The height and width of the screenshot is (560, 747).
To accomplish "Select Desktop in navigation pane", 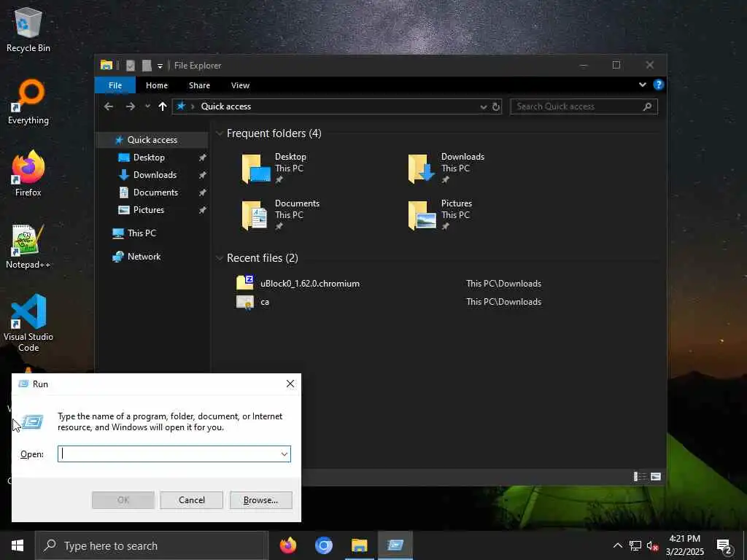I will click(x=149, y=157).
